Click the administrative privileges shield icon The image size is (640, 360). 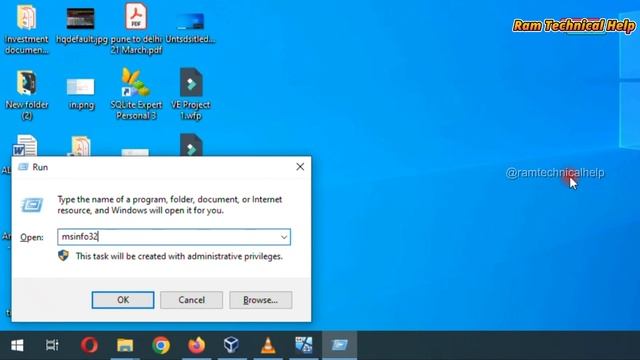coord(63,256)
